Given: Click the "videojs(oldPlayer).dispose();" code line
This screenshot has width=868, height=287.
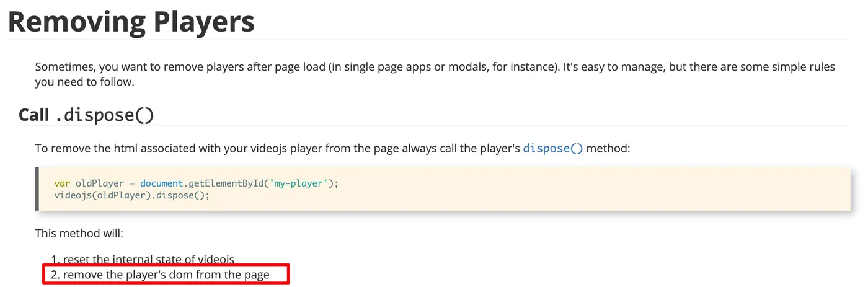Looking at the screenshot, I should pos(132,195).
